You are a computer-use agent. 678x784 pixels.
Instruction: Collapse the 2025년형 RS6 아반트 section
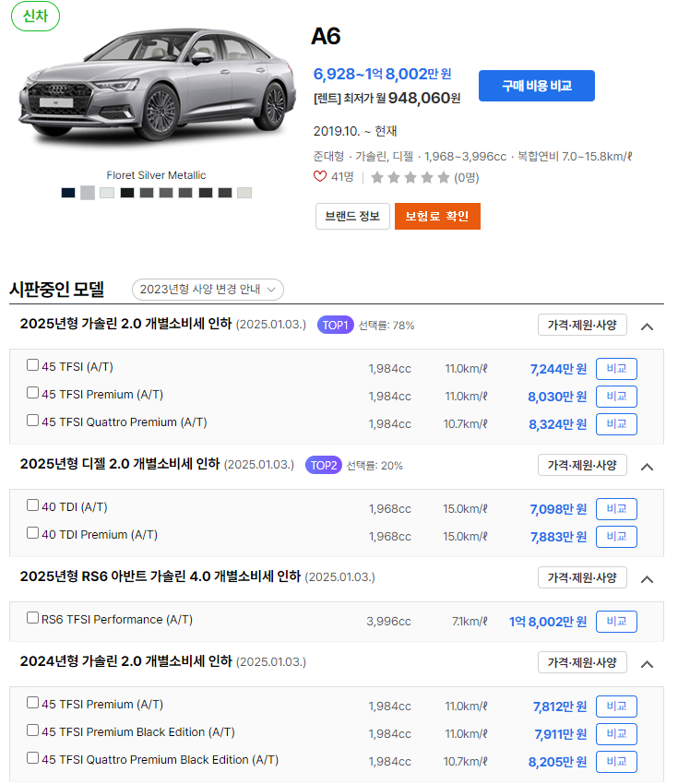[x=647, y=579]
